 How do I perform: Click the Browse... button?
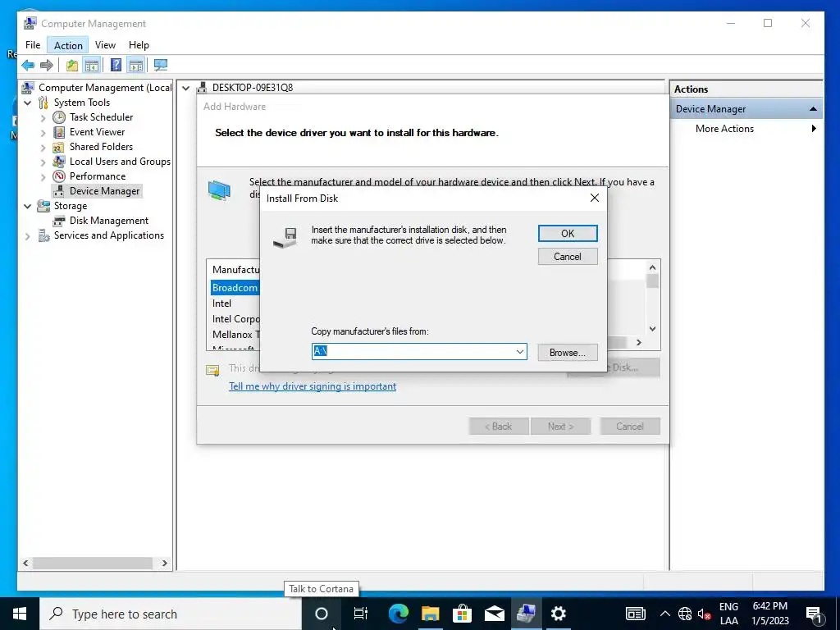click(568, 353)
